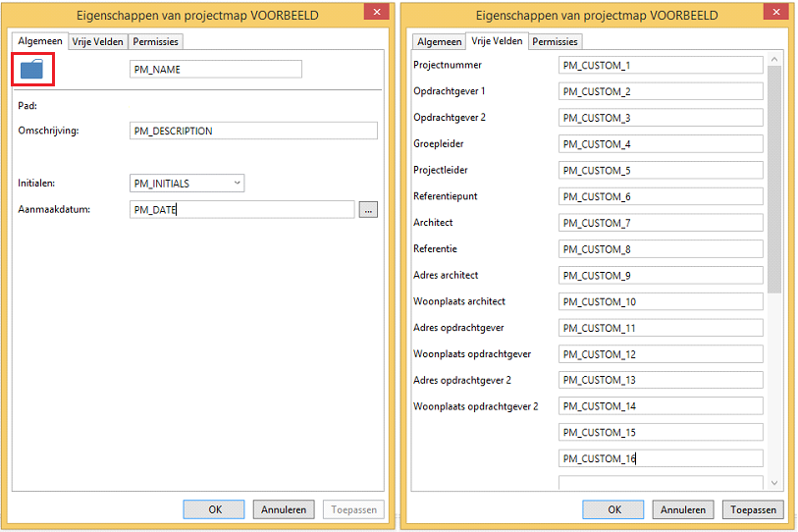Click the Adres architect PM_CUSTOM_9 field
The height and width of the screenshot is (532, 798).
[x=661, y=276]
